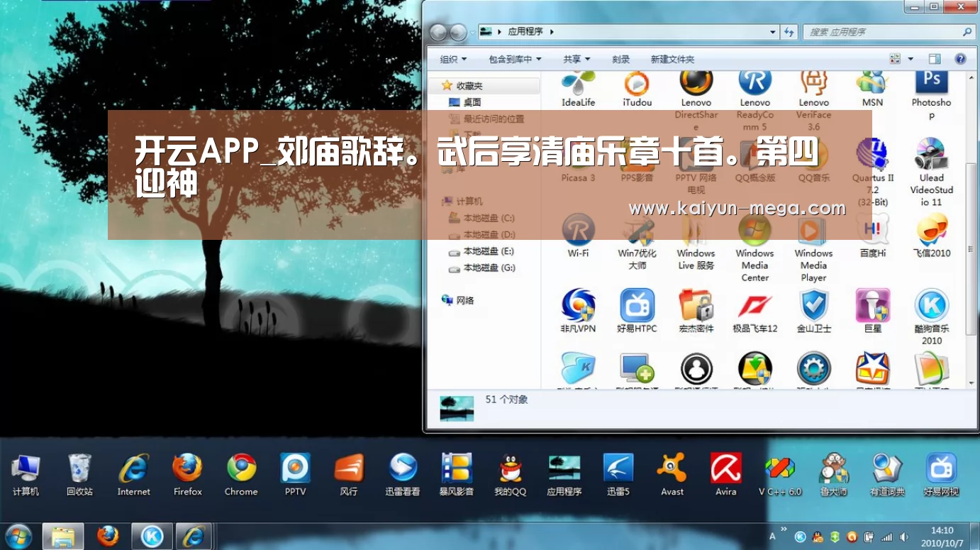Select the 金山卫士 shield icon
Screen dimensions: 980x550
click(813, 311)
